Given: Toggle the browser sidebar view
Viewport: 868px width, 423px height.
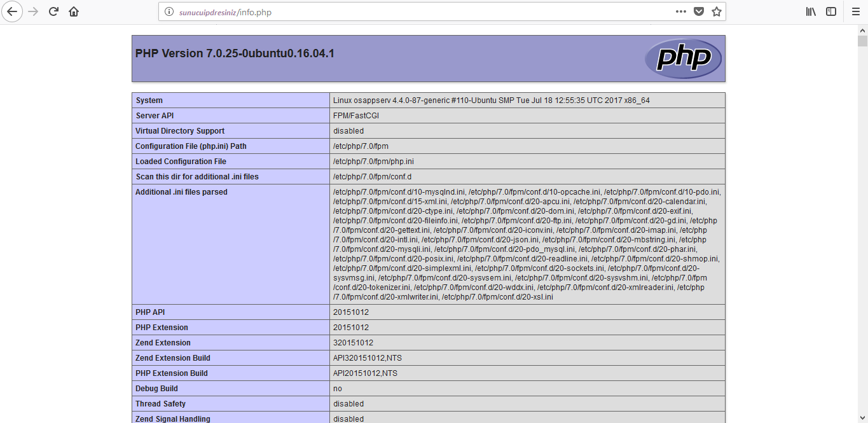Looking at the screenshot, I should tap(831, 11).
